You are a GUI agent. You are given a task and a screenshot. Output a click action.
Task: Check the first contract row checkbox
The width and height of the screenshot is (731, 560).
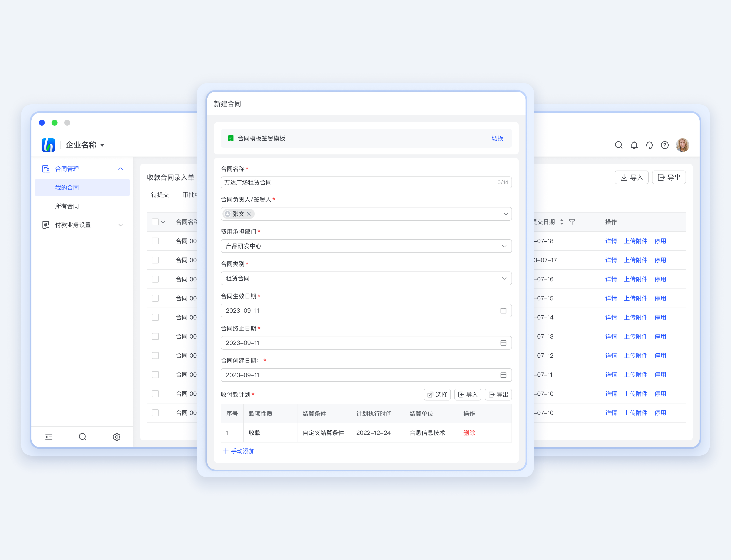pyautogui.click(x=155, y=241)
